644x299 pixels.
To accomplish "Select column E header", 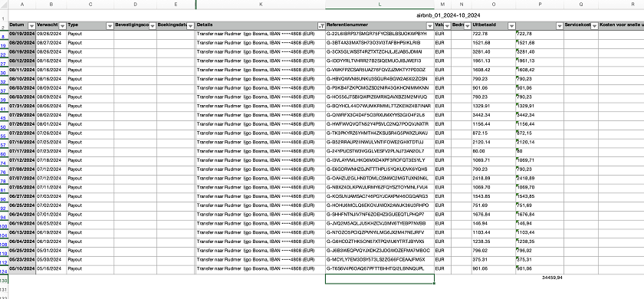I will pos(176,4).
